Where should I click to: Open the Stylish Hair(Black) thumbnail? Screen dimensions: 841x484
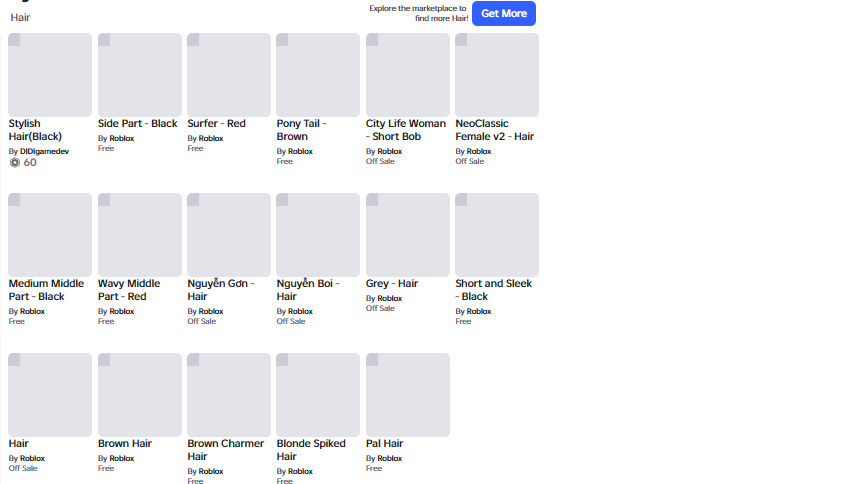[x=50, y=75]
